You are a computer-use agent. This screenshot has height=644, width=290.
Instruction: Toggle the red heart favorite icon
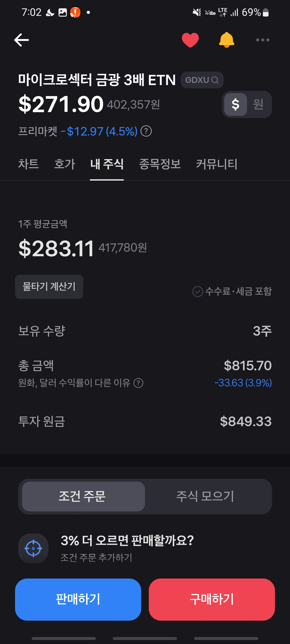(190, 40)
